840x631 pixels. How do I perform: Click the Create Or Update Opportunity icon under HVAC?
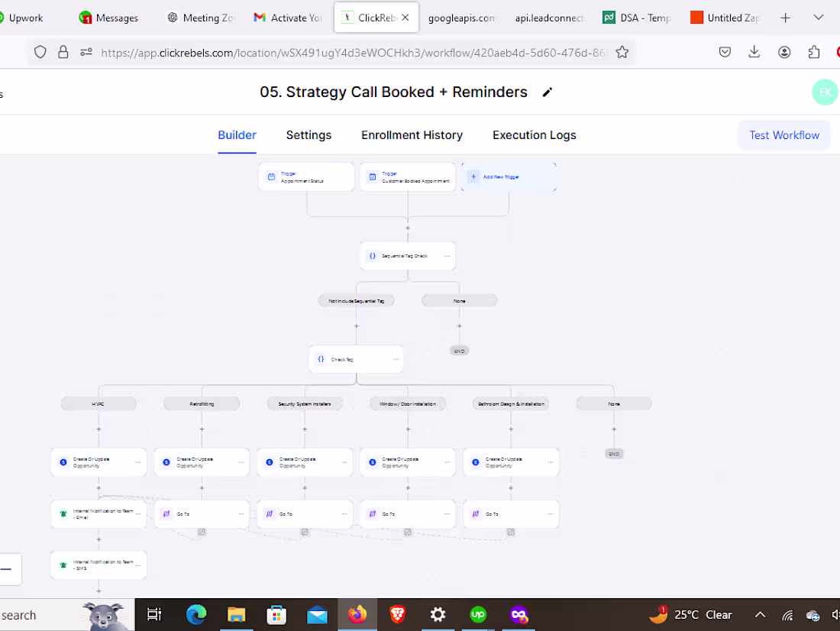[63, 461]
